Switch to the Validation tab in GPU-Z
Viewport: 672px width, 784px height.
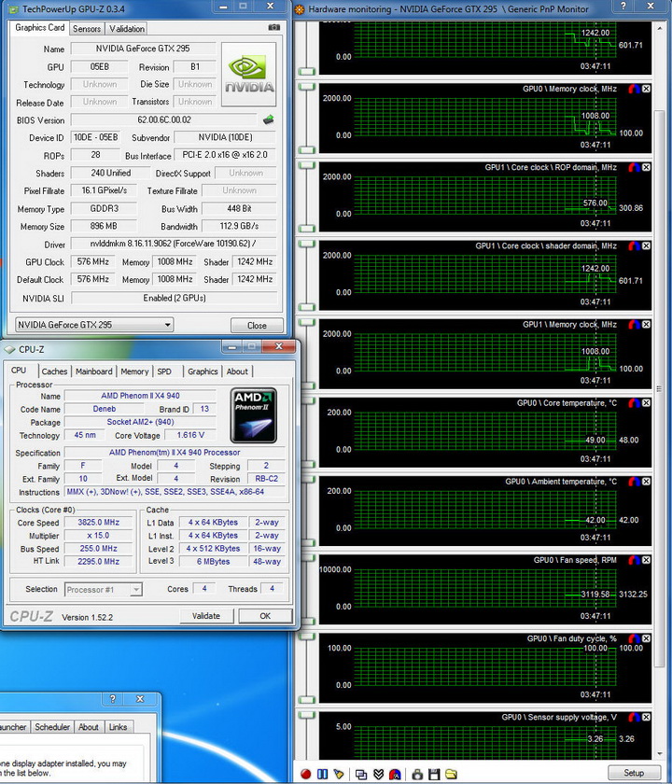click(127, 29)
